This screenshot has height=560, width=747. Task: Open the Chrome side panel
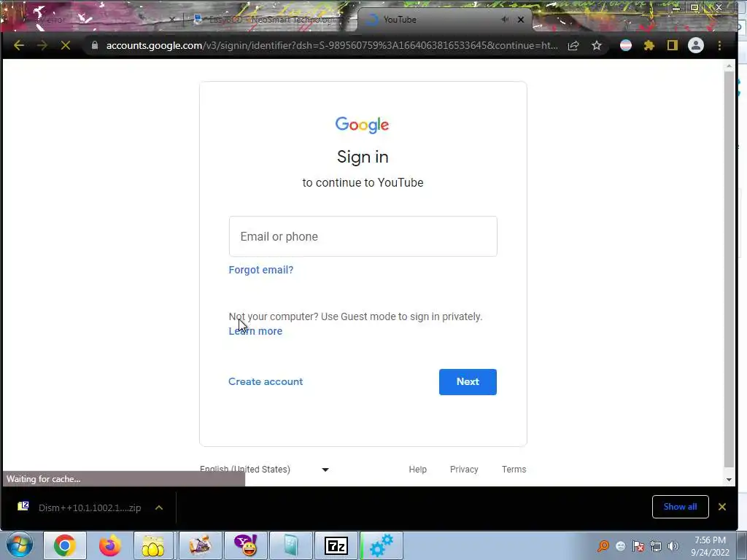pyautogui.click(x=672, y=45)
